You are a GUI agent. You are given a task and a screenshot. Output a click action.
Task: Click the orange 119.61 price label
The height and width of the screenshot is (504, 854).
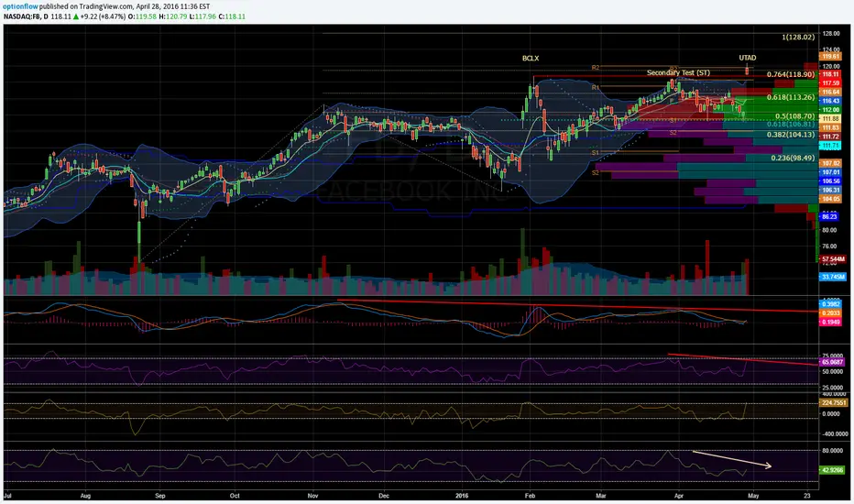(830, 57)
